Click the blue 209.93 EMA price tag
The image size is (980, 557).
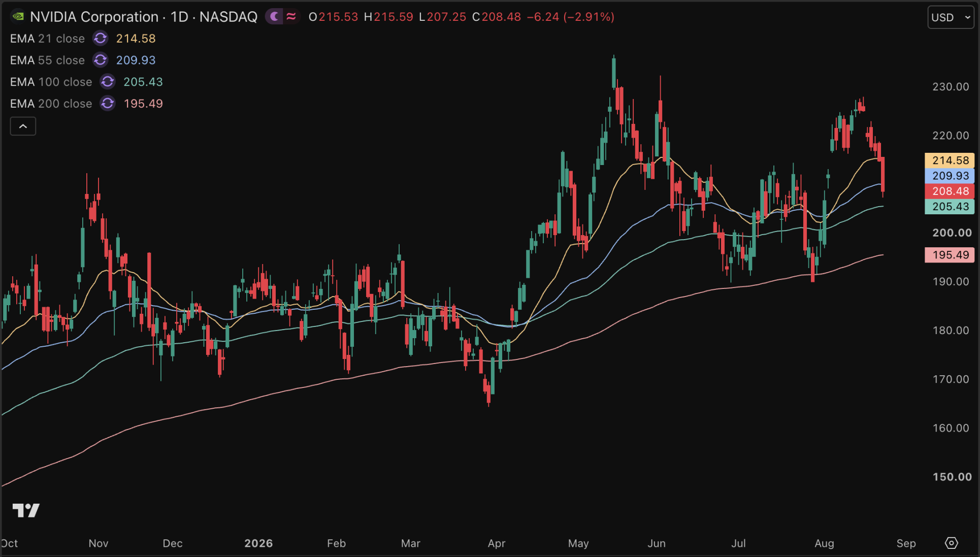point(950,176)
